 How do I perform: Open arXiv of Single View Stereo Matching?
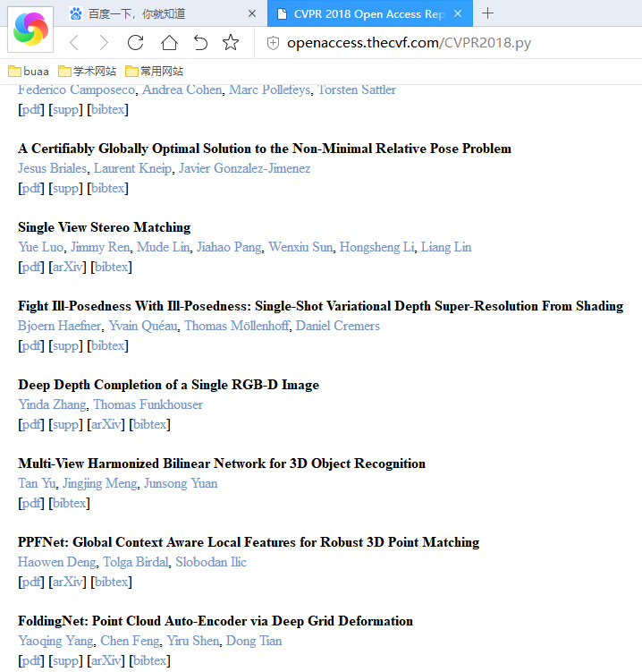67,267
